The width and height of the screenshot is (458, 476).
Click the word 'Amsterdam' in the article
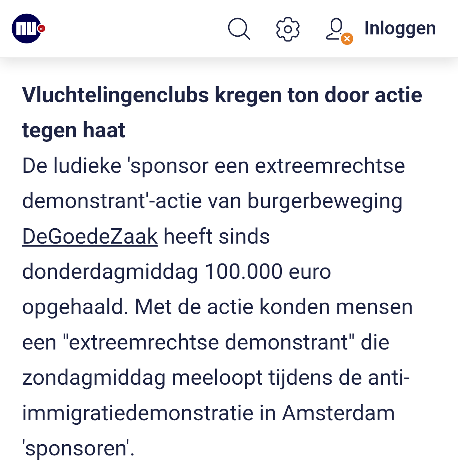[x=338, y=413]
